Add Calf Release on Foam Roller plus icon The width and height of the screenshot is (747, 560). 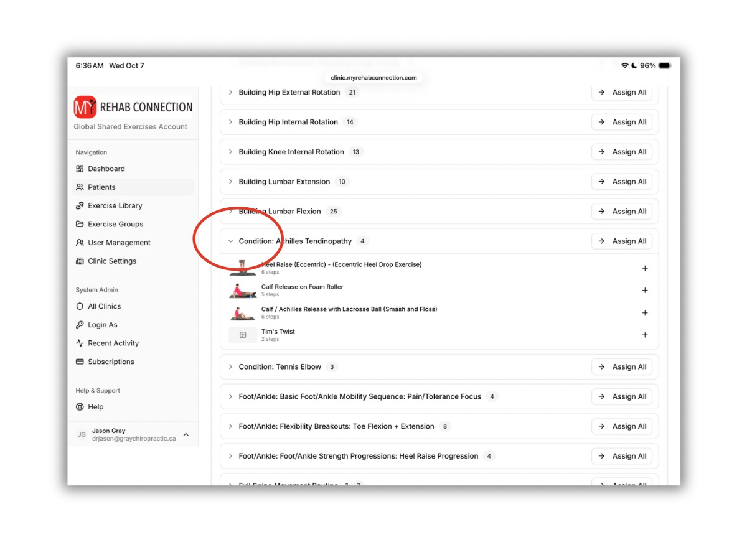[645, 291]
